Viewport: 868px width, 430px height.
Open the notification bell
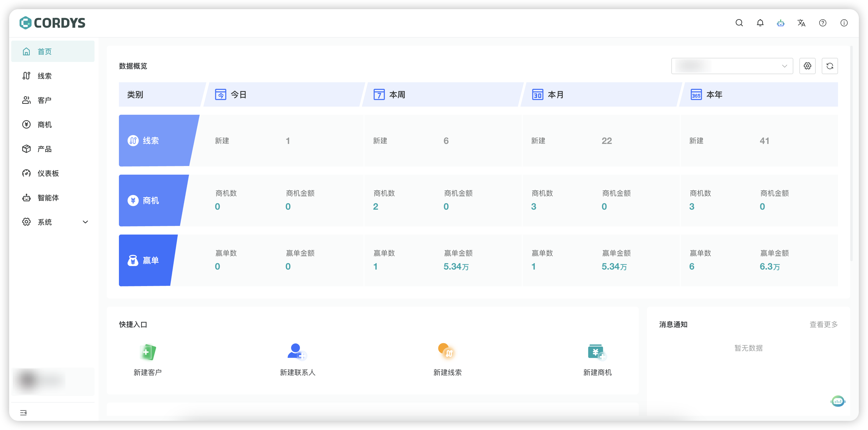point(760,23)
